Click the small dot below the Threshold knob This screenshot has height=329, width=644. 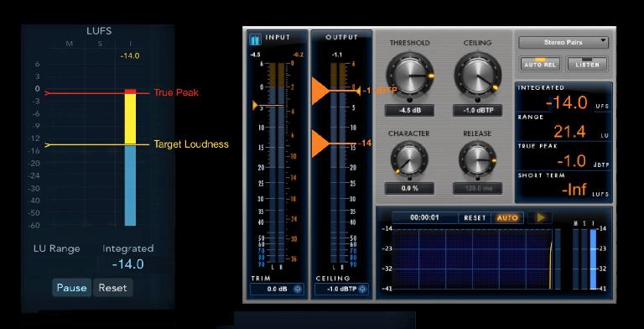click(409, 100)
